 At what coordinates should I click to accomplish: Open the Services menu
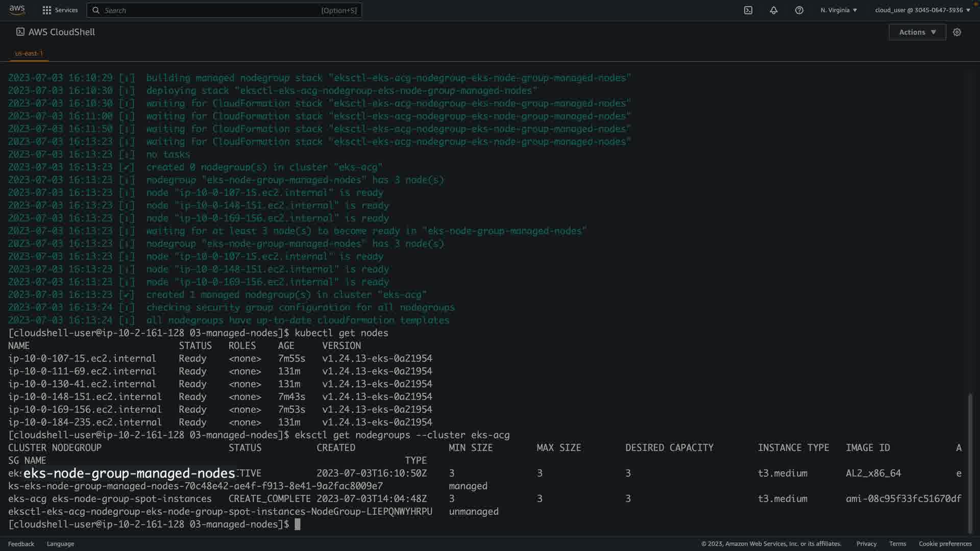click(66, 10)
